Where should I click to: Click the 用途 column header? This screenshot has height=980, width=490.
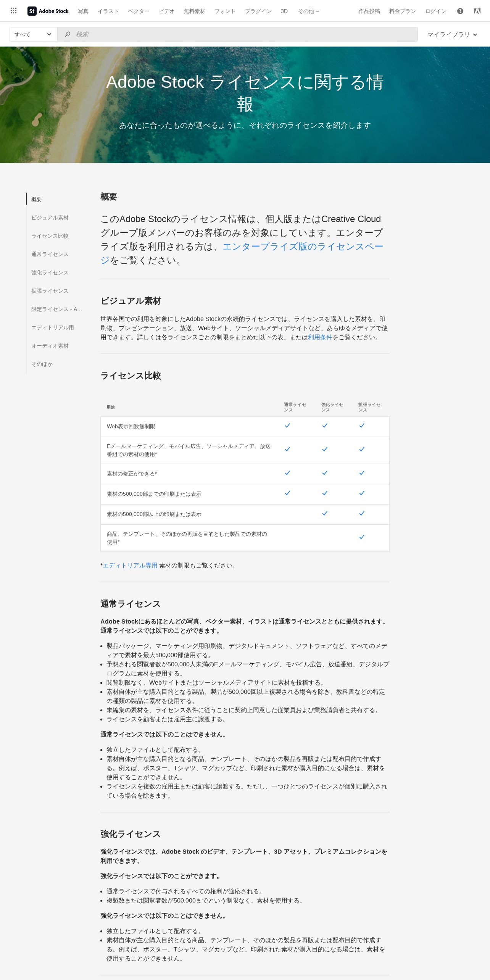coord(111,407)
